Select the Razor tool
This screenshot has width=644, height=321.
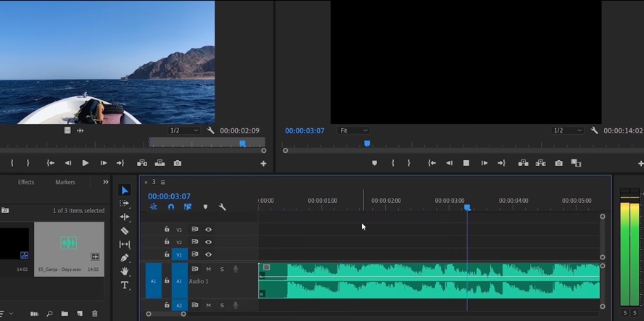(125, 230)
